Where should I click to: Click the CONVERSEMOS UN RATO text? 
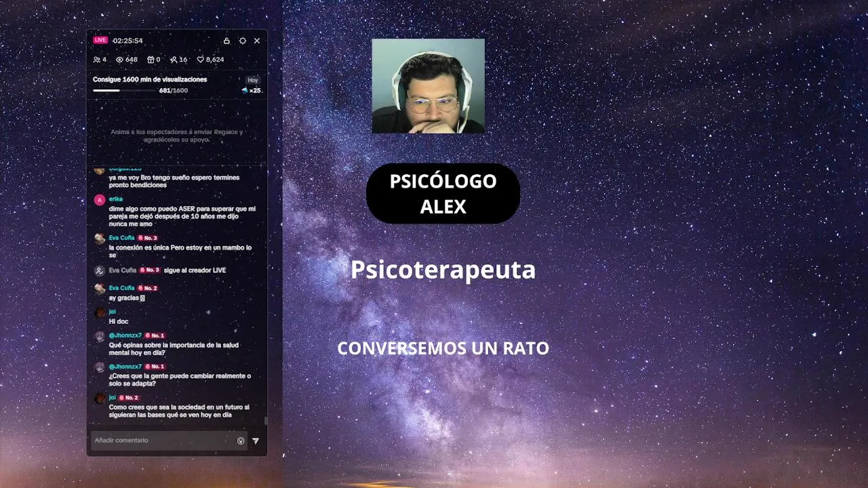(443, 348)
